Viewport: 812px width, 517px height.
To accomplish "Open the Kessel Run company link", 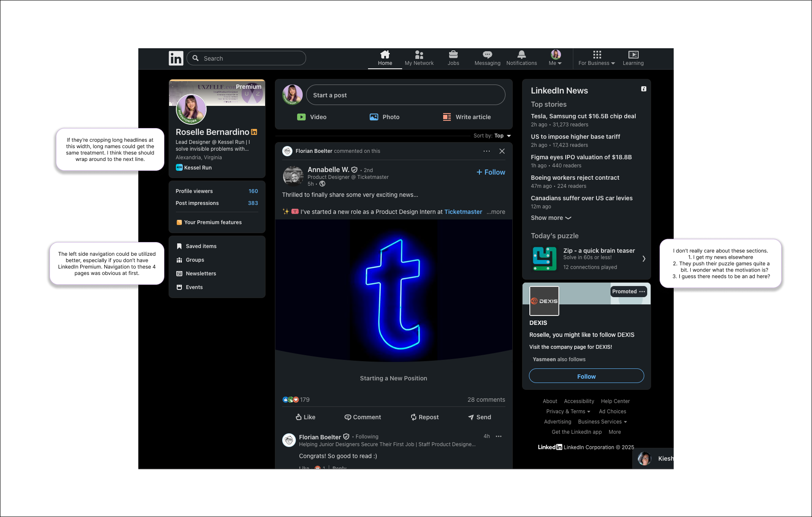I will coord(194,168).
